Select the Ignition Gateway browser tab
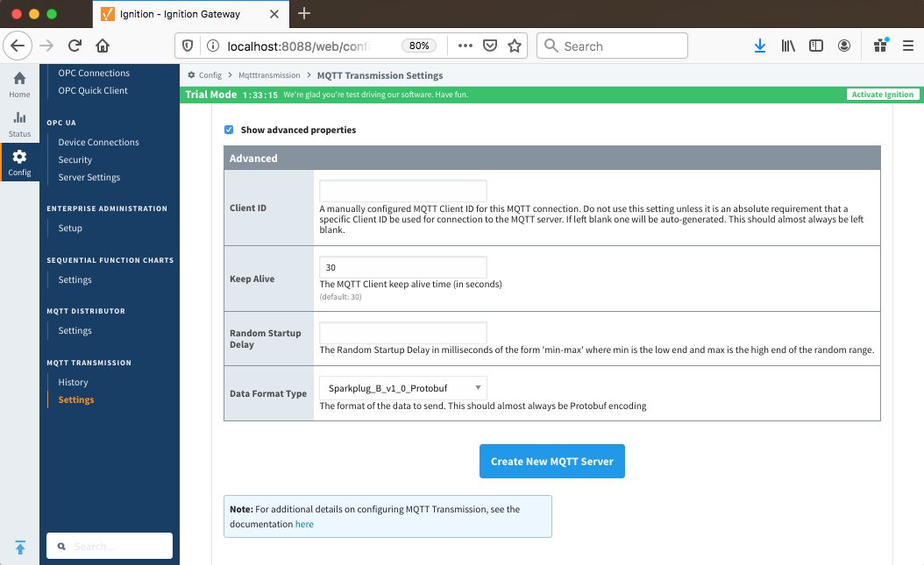The height and width of the screenshot is (565, 924). (x=191, y=14)
